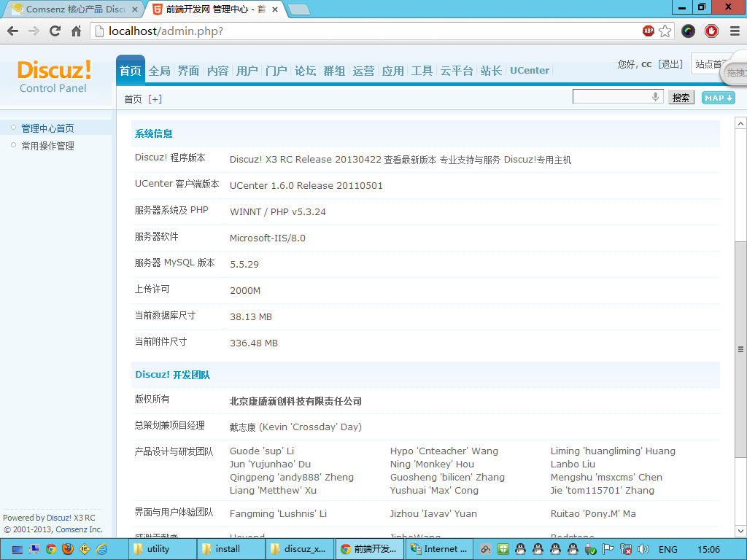Click the Action Center flag tray icon
The width and height of the screenshot is (747, 560).
pyautogui.click(x=608, y=549)
